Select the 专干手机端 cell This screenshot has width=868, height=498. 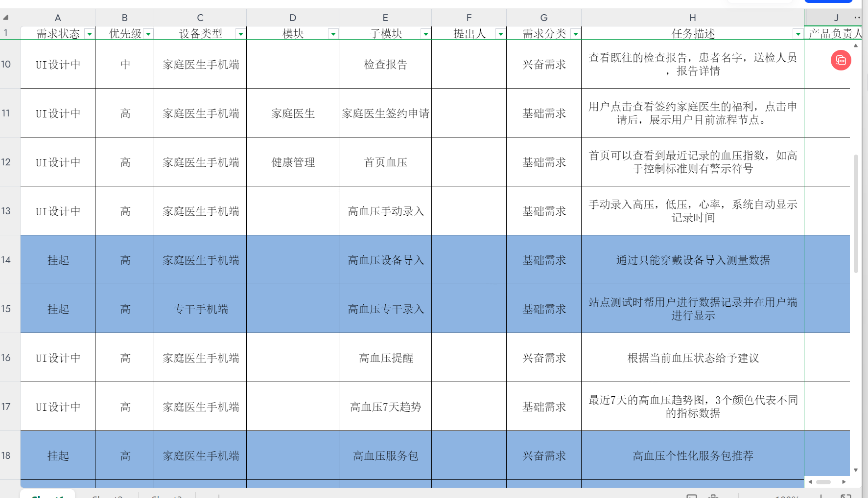200,309
